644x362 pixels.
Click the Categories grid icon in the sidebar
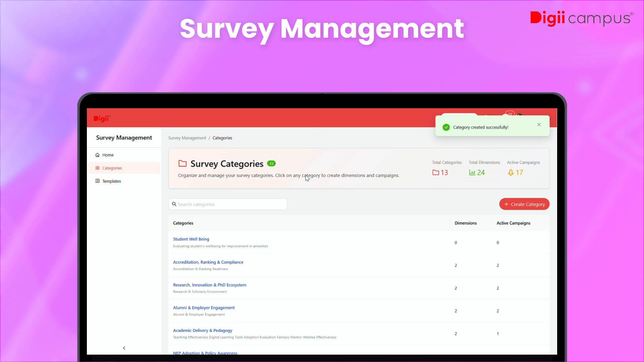[97, 168]
